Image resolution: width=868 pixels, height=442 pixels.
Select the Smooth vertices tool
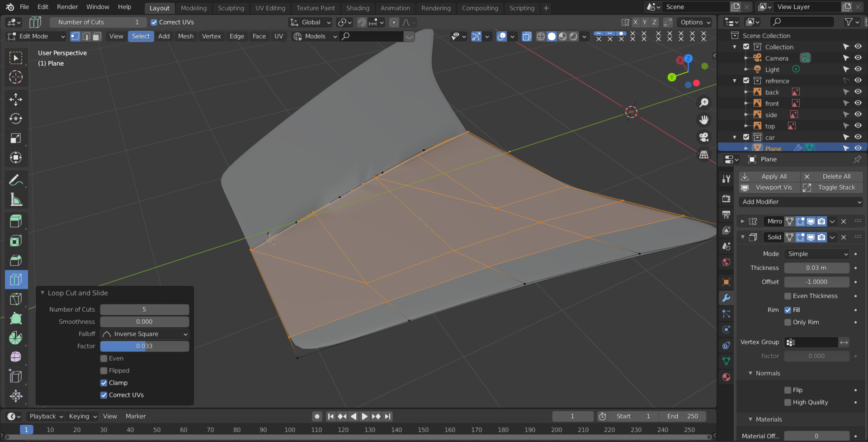click(x=16, y=357)
